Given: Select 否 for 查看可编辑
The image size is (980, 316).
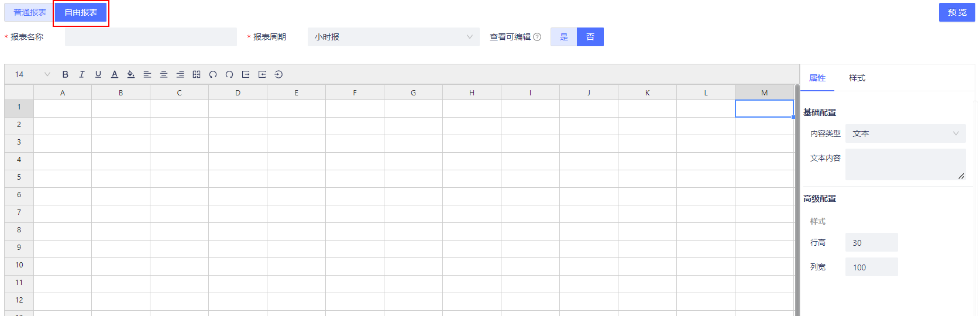Looking at the screenshot, I should [x=590, y=37].
